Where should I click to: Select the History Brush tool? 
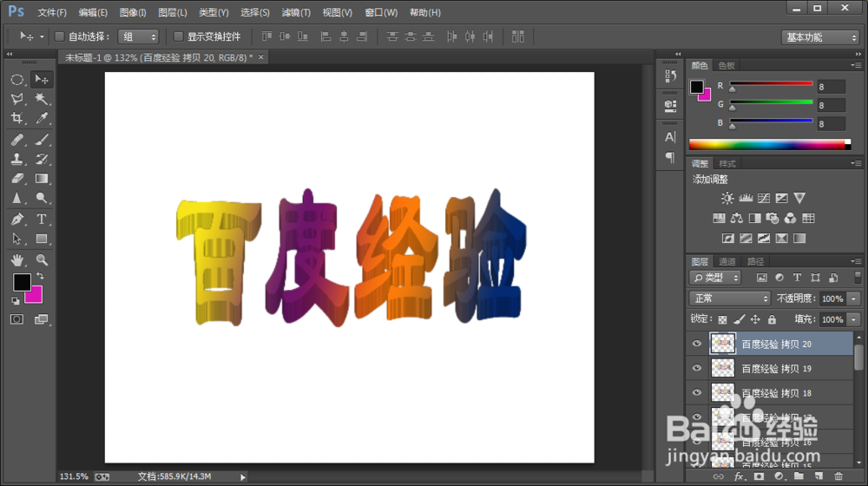[x=42, y=159]
